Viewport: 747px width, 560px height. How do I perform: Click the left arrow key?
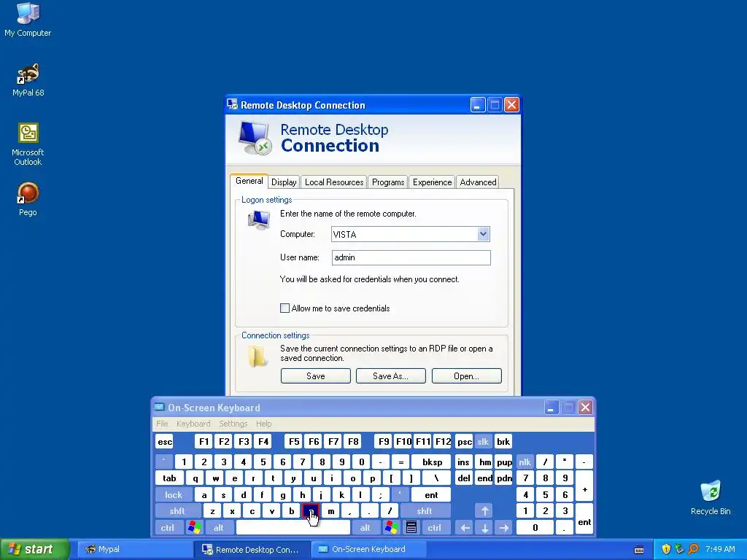(465, 528)
